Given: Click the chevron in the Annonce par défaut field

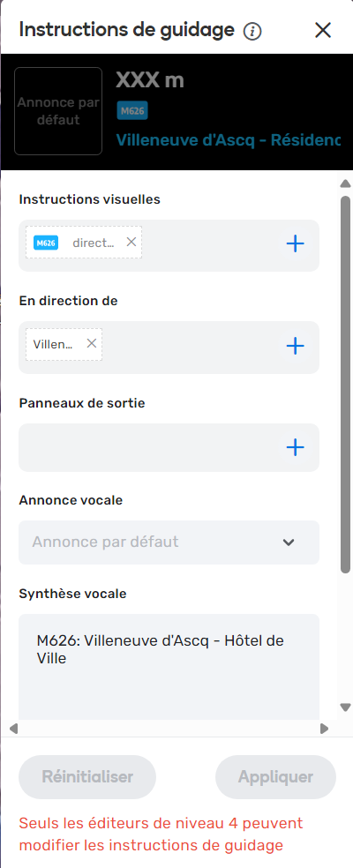Looking at the screenshot, I should [289, 542].
